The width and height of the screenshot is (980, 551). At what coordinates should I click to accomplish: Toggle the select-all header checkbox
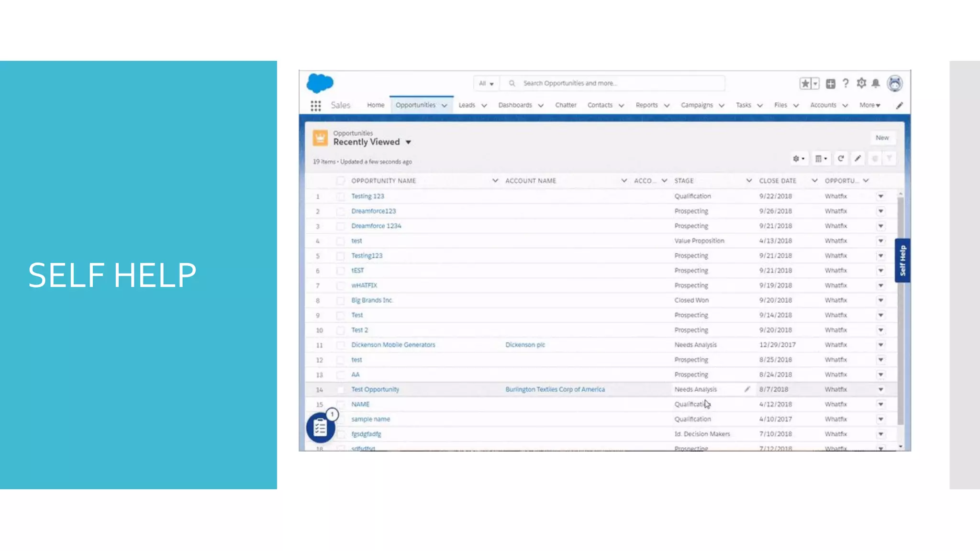coord(340,181)
